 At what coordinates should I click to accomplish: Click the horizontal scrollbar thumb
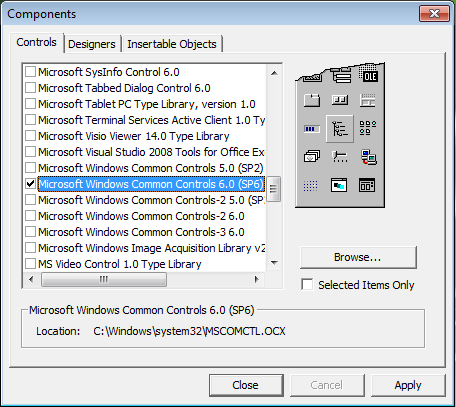pos(104,279)
